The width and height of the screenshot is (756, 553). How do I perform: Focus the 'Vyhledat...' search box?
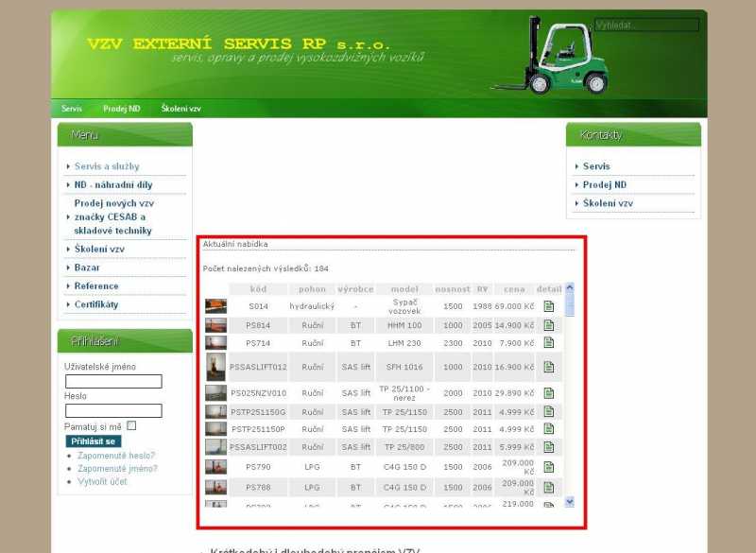click(646, 25)
